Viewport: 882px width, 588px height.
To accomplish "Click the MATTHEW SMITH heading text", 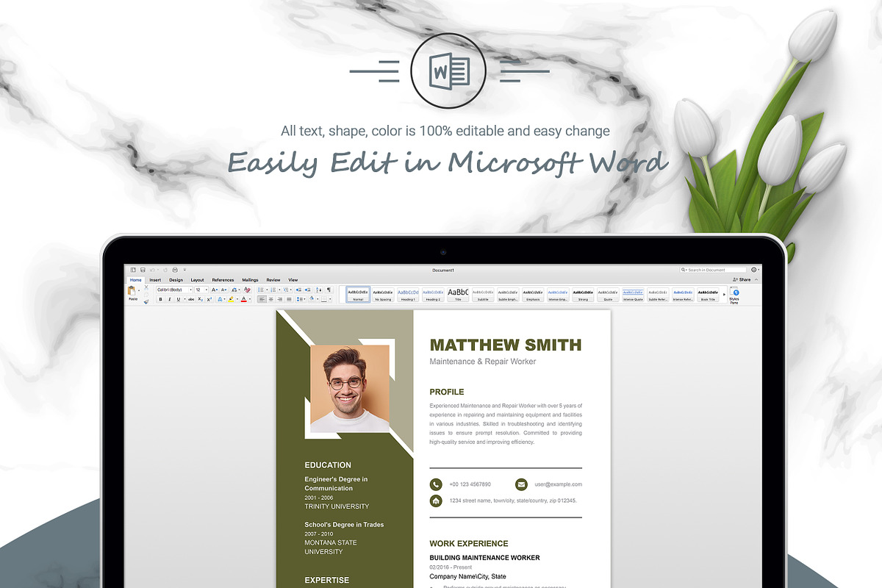I will (x=506, y=345).
